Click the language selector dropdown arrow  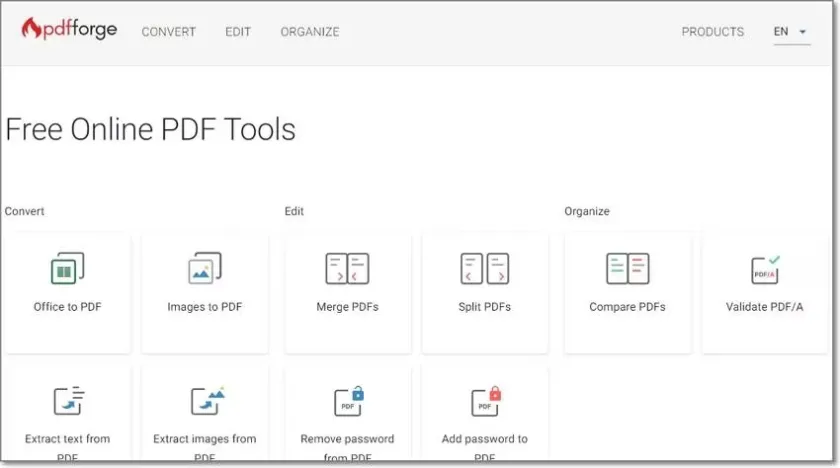tap(804, 32)
